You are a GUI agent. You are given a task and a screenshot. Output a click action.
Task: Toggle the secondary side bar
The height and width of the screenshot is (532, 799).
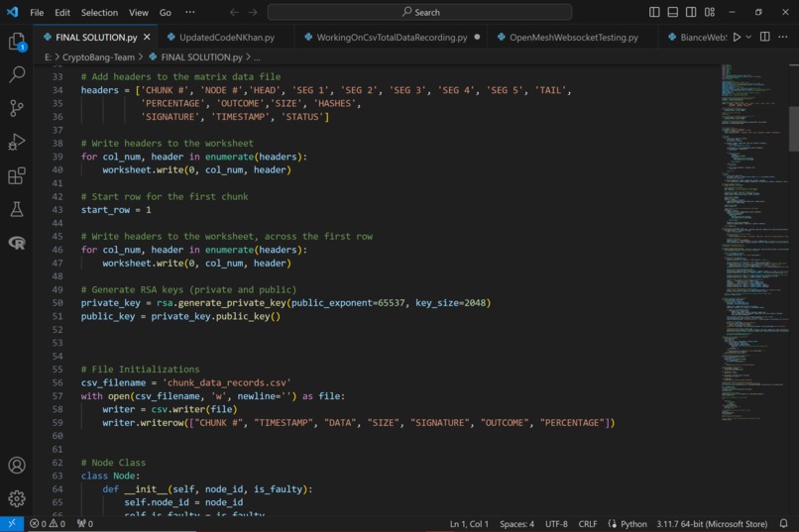pos(691,12)
